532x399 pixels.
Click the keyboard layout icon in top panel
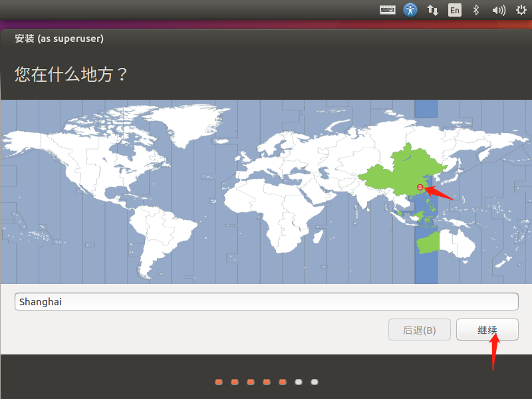tap(387, 10)
